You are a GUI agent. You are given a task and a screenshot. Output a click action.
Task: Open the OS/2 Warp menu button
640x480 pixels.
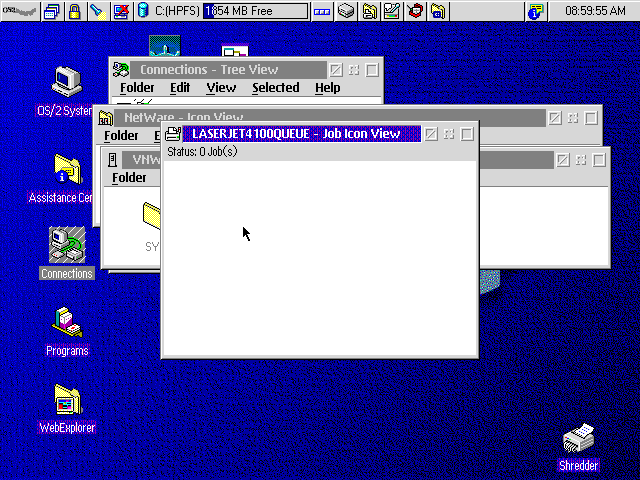(20, 11)
